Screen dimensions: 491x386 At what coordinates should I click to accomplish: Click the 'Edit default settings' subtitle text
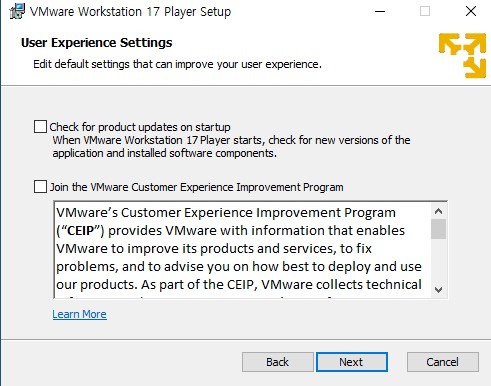tap(177, 64)
